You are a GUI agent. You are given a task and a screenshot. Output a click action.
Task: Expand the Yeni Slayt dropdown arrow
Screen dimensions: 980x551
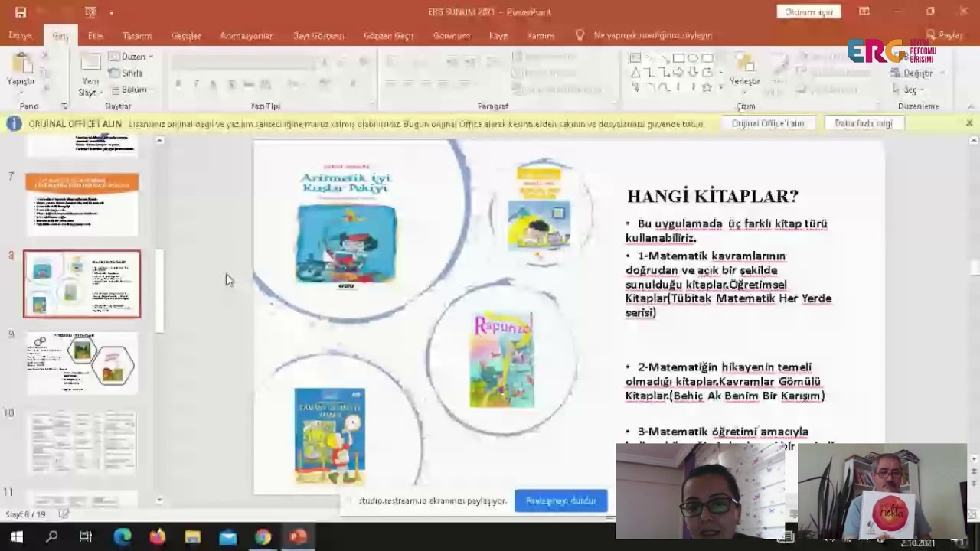click(100, 93)
